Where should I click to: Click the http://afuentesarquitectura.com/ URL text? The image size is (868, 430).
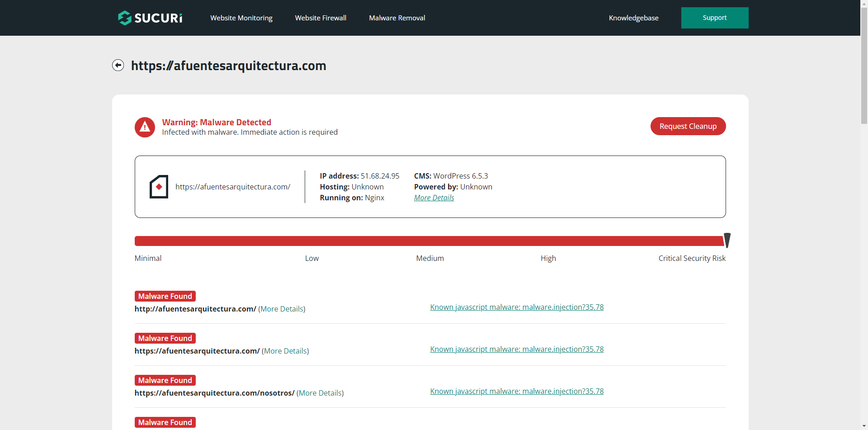(195, 309)
